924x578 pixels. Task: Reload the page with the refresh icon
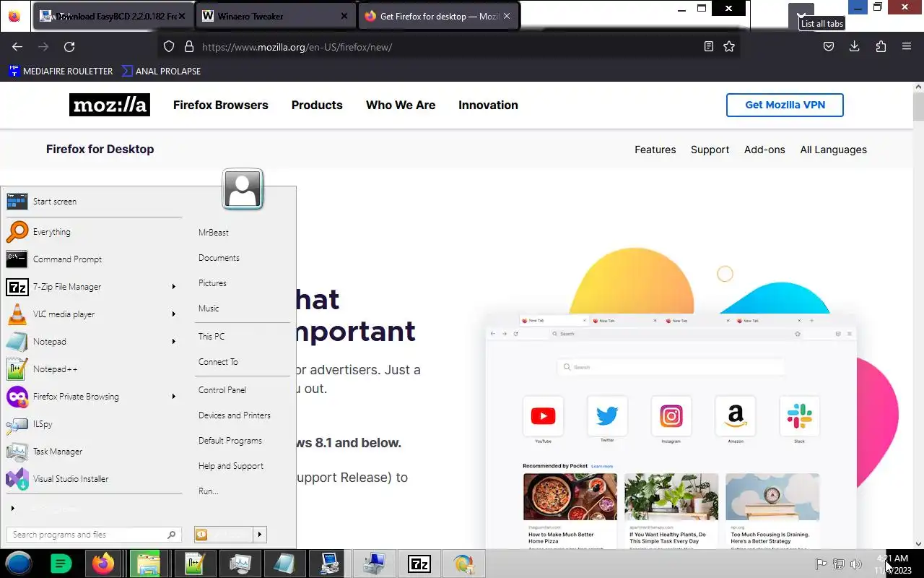(x=69, y=46)
